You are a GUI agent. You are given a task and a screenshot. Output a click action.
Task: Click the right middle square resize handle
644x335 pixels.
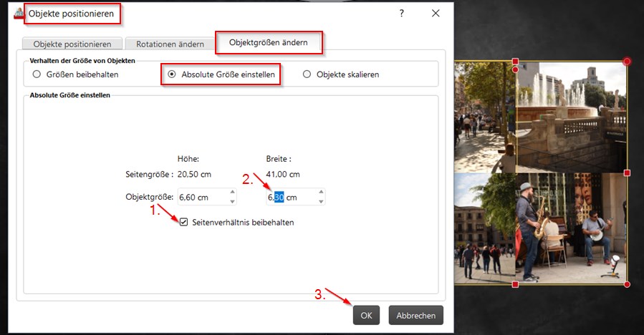coord(628,173)
